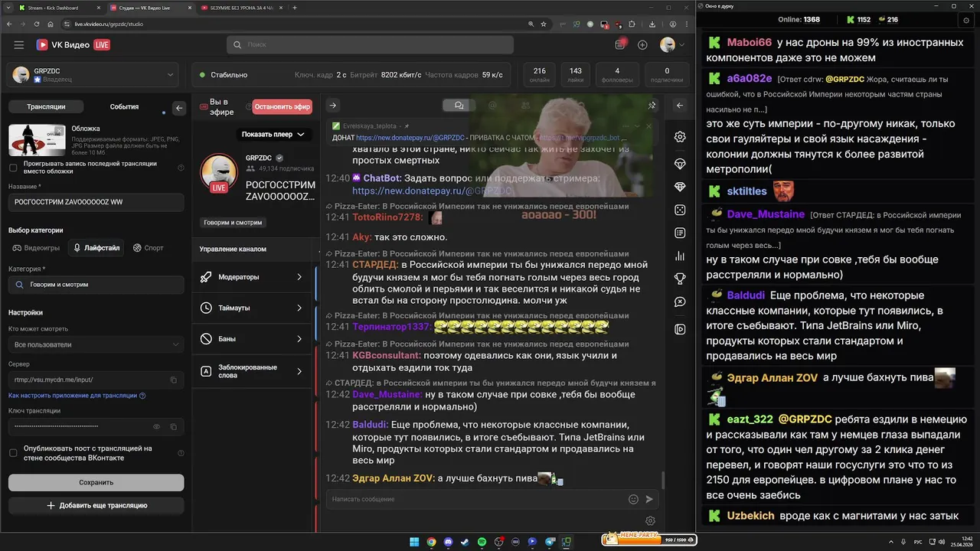Image resolution: width=980 pixels, height=551 pixels.
Task: Open the trophy icon in sidebar
Action: [x=680, y=279]
